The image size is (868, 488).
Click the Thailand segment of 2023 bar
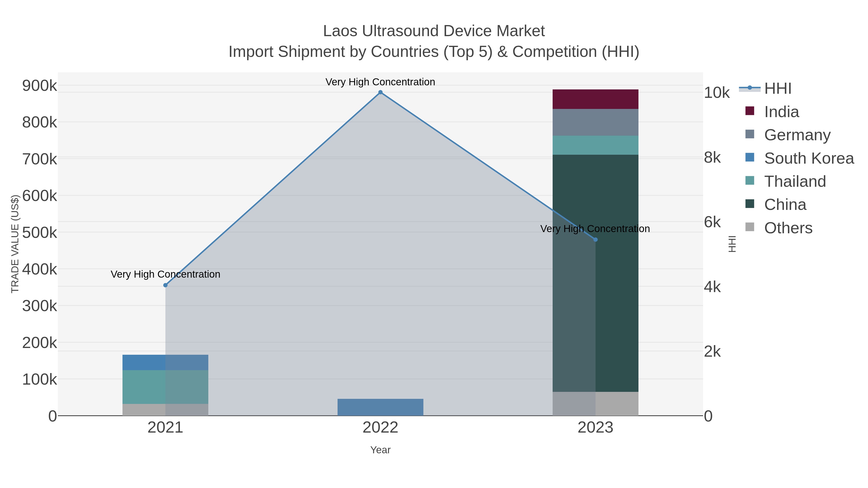595,146
